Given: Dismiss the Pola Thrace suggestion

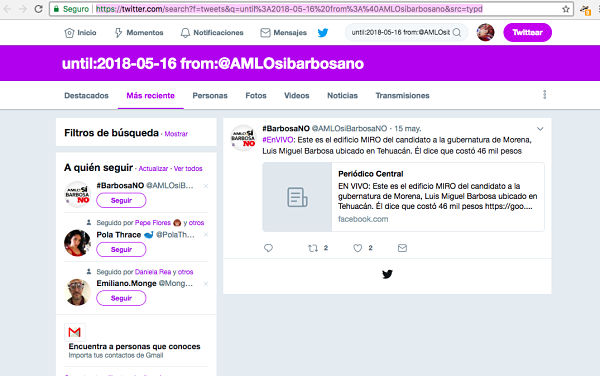Looking at the screenshot, I should [206, 235].
